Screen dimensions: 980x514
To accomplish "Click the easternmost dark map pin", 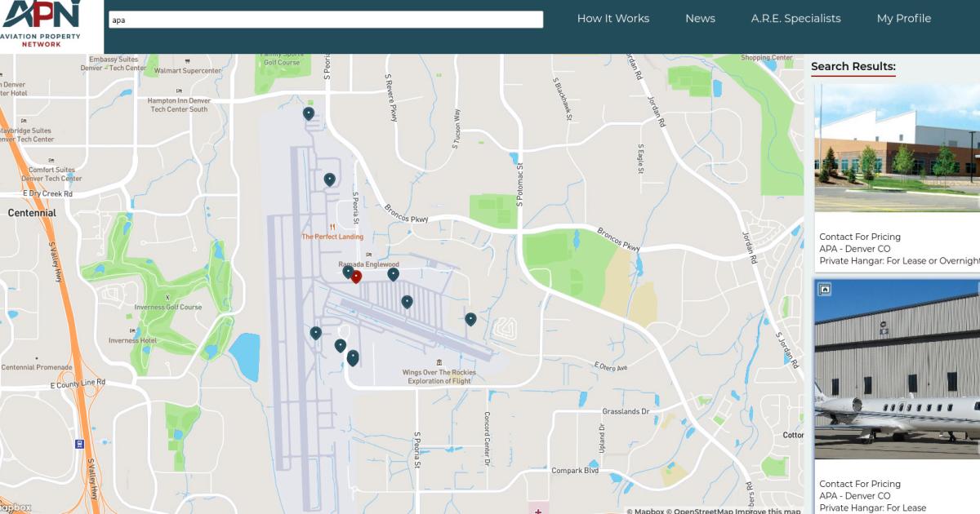I will [470, 319].
